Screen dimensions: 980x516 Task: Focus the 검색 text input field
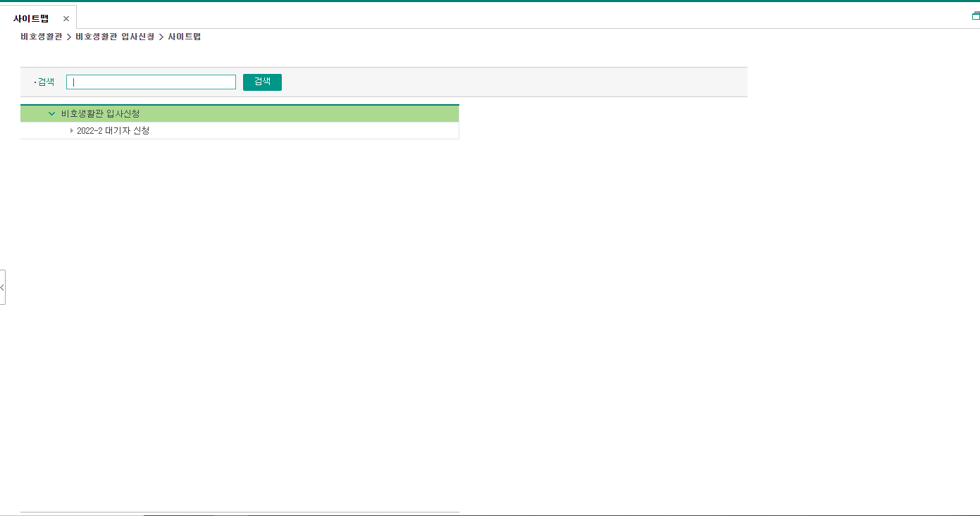click(x=151, y=82)
